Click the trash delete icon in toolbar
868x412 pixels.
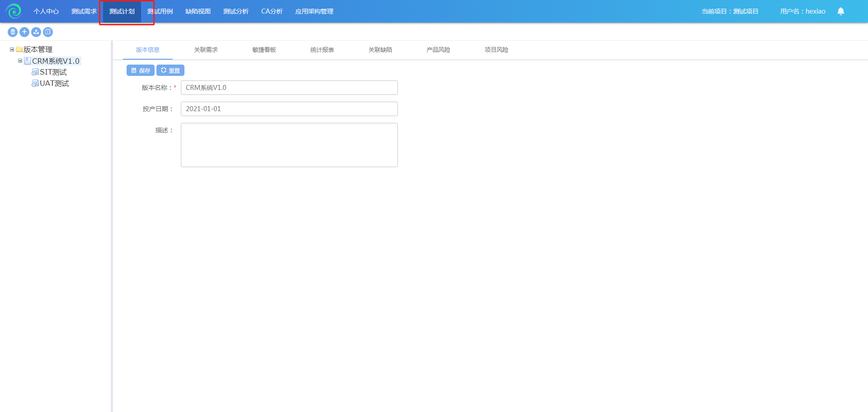point(13,32)
